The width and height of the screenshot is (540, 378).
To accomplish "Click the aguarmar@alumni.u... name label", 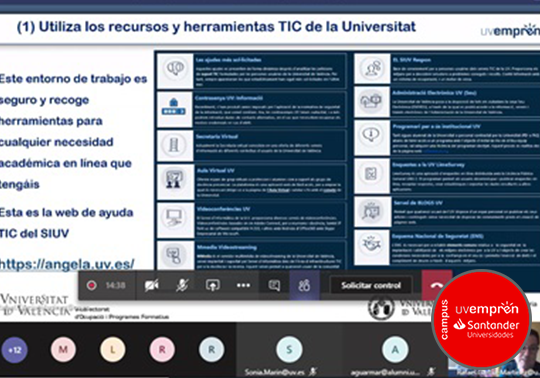I will [385, 372].
